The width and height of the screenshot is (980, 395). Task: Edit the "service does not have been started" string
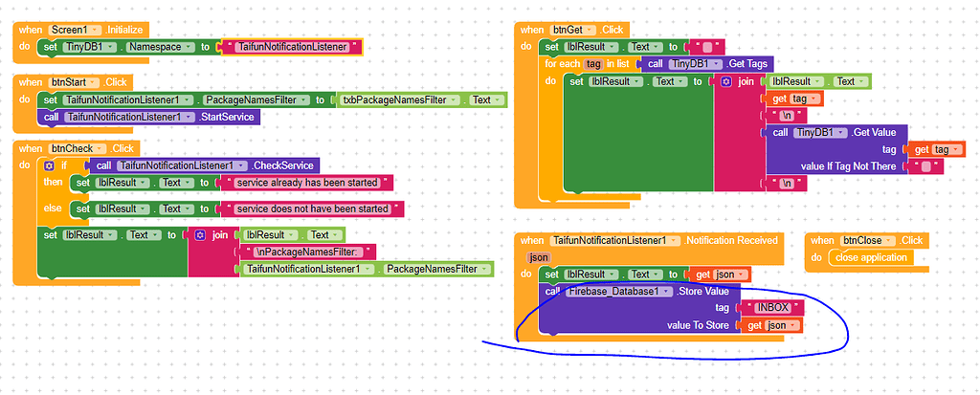tap(313, 208)
